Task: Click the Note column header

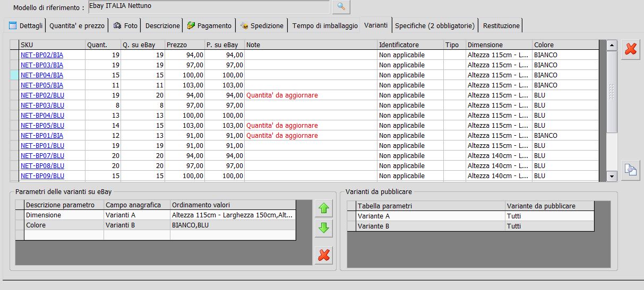Action: 311,45
